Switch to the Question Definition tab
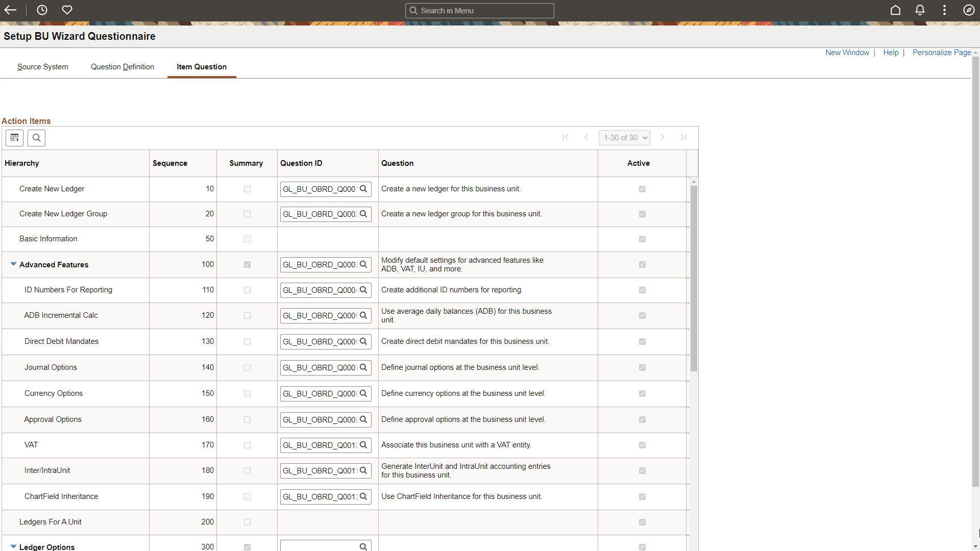 pyautogui.click(x=122, y=67)
